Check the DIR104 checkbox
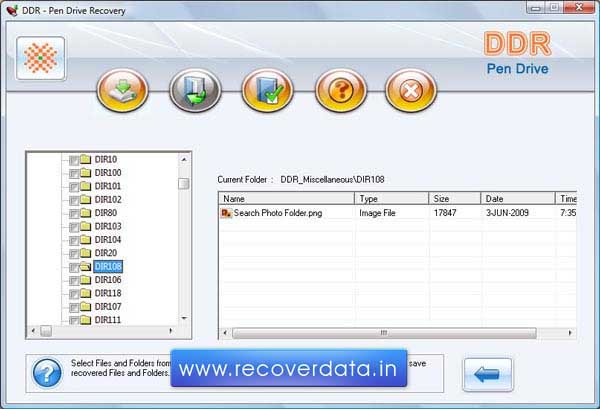The width and height of the screenshot is (600, 409). (x=74, y=241)
